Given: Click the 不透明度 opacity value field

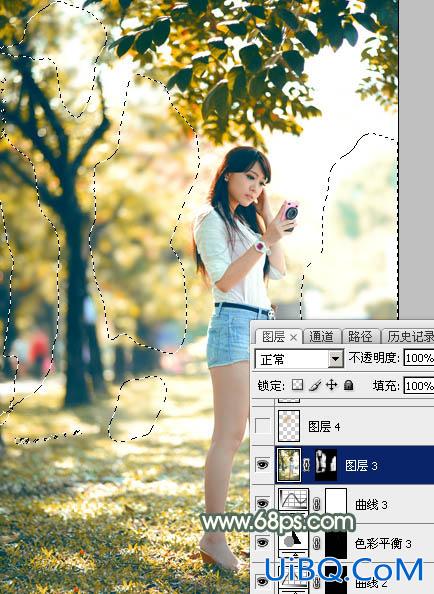Looking at the screenshot, I should click(x=418, y=358).
